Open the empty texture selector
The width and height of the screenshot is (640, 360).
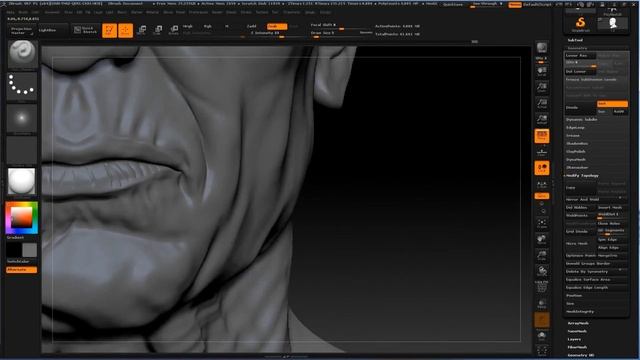[x=22, y=150]
